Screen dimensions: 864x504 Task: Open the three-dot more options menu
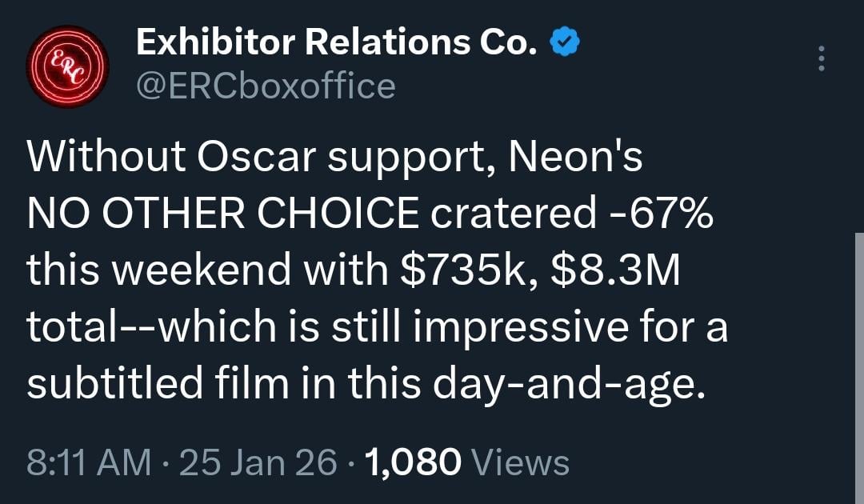coord(820,59)
